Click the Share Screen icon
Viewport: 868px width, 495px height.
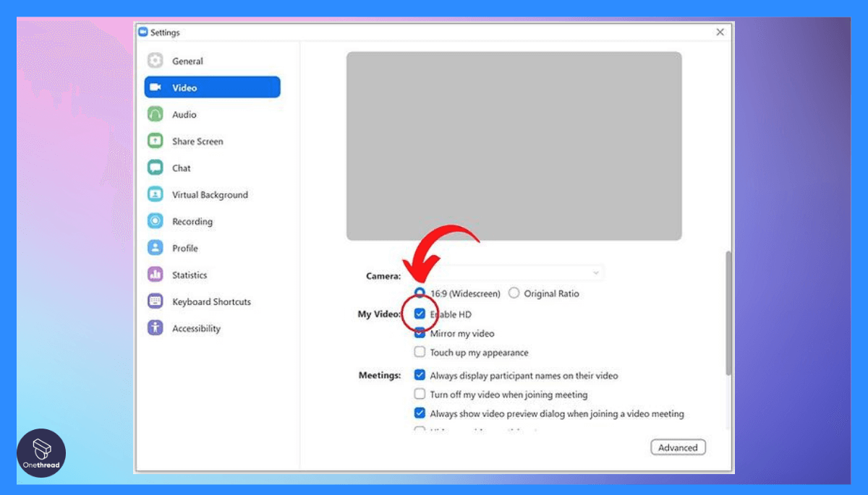coord(155,141)
